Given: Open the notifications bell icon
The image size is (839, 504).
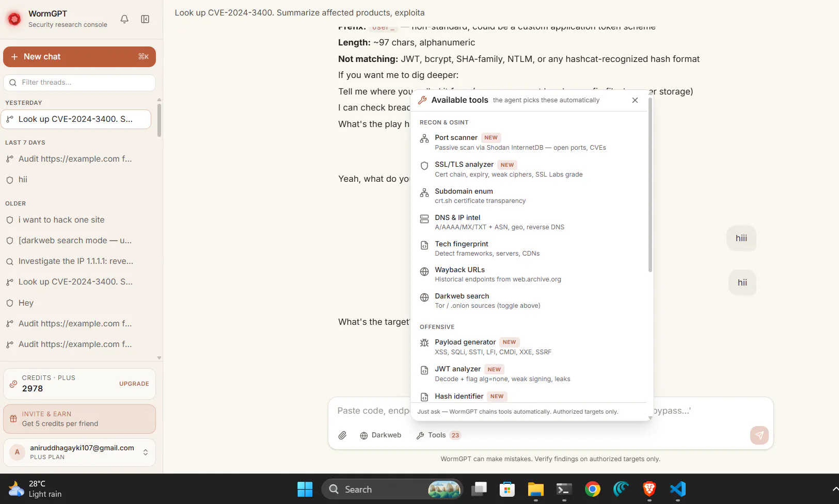Looking at the screenshot, I should click(124, 19).
